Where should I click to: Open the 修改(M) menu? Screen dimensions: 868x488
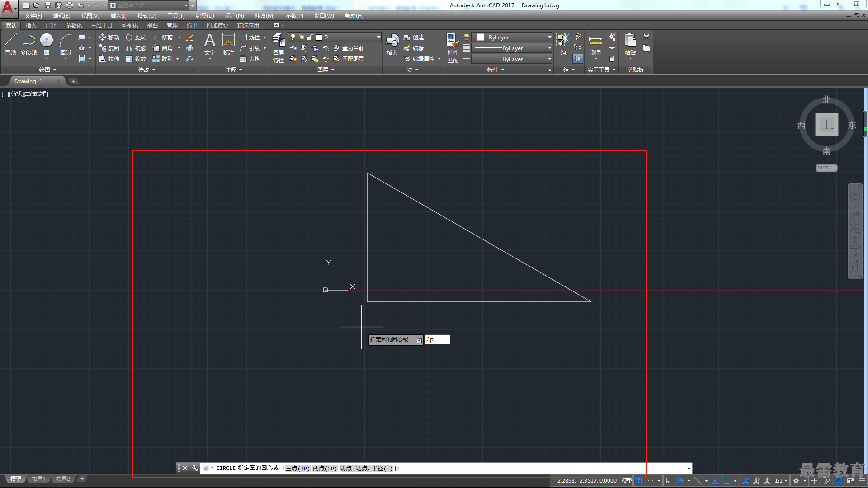click(x=264, y=15)
